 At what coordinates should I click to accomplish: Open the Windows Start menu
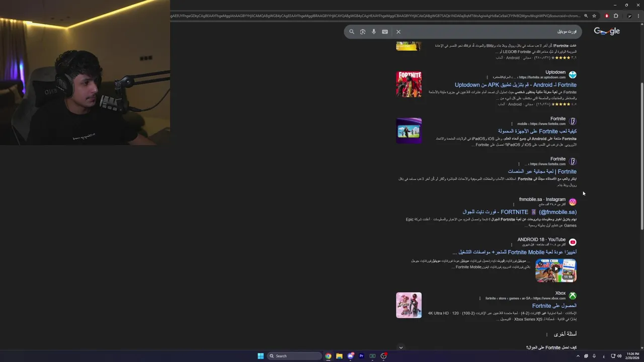(x=261, y=356)
